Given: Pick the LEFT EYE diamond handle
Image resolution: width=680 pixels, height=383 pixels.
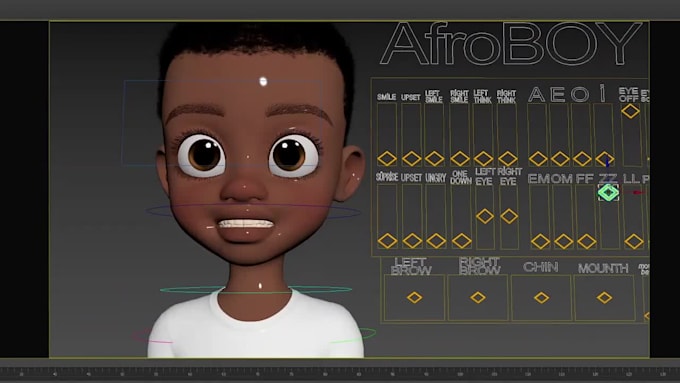Looking at the screenshot, I should (x=485, y=216).
